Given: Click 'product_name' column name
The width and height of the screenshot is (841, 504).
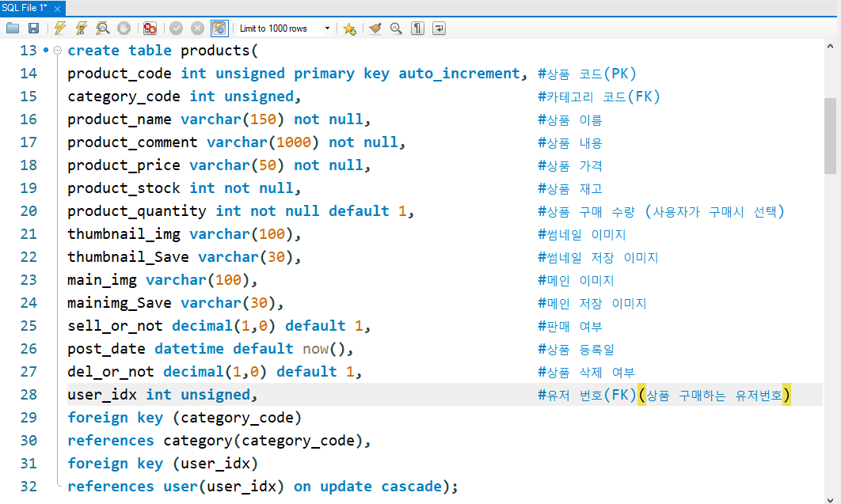Looking at the screenshot, I should [119, 119].
